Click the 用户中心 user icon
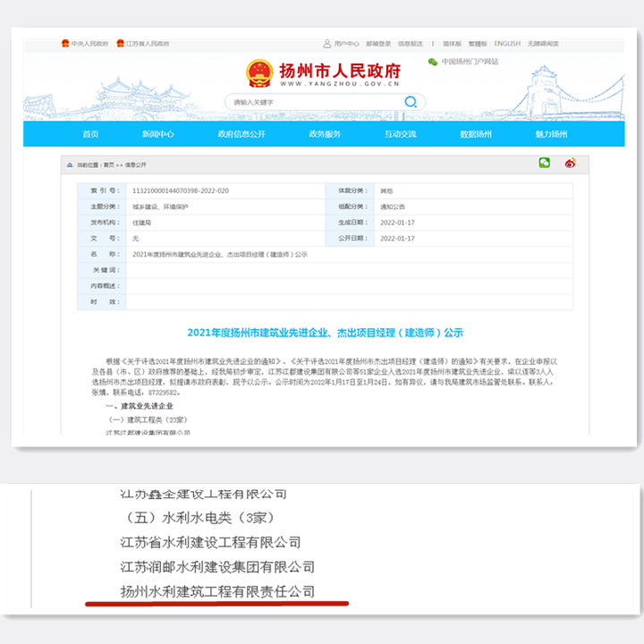 (327, 43)
